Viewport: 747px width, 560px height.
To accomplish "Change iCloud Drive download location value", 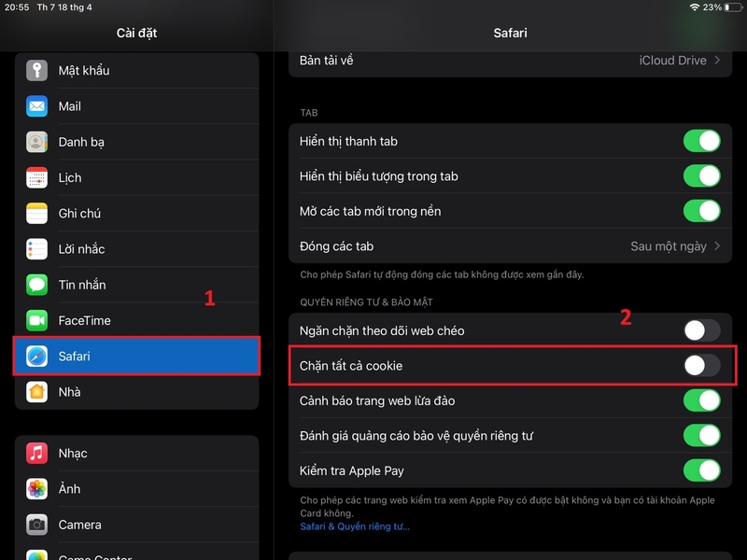I will (x=672, y=61).
